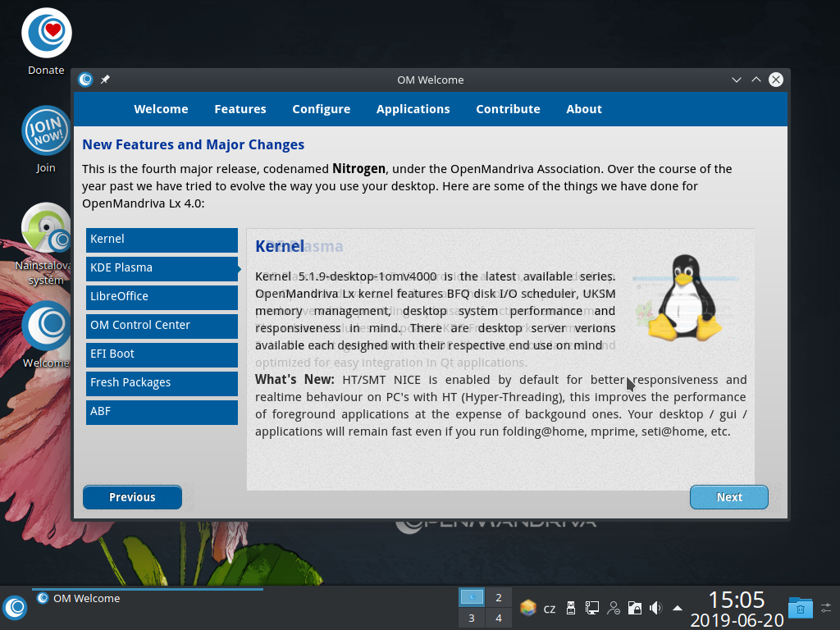Select Kernel in the feature list
Viewport: 840px width, 630px height.
tap(162, 240)
